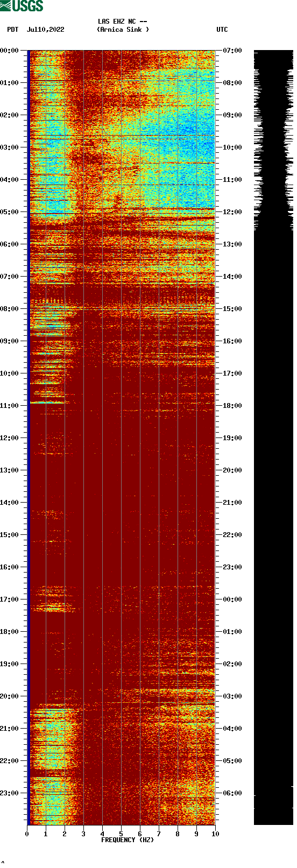Click the 16:00 UTC time label
The height and width of the screenshot is (868, 297).
pyautogui.click(x=232, y=341)
